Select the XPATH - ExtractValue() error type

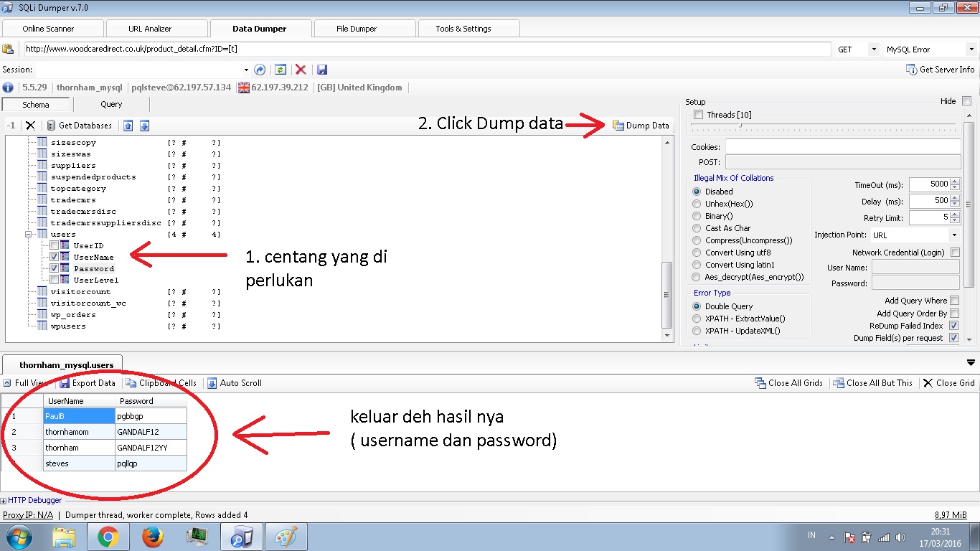[x=697, y=319]
